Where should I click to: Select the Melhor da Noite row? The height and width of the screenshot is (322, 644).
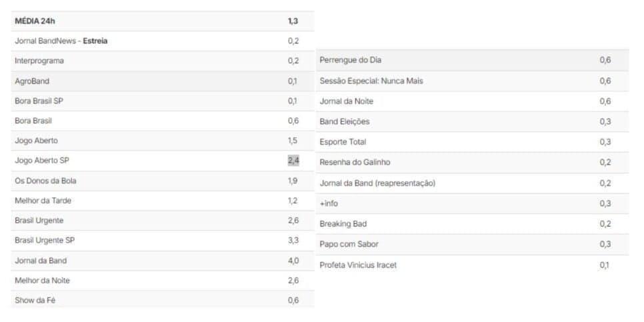click(x=163, y=281)
